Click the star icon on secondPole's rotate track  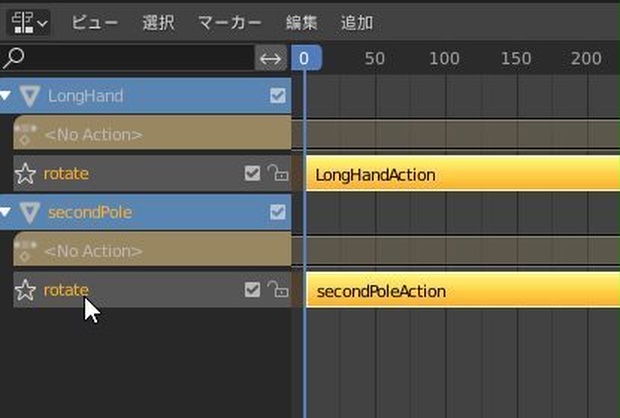25,290
